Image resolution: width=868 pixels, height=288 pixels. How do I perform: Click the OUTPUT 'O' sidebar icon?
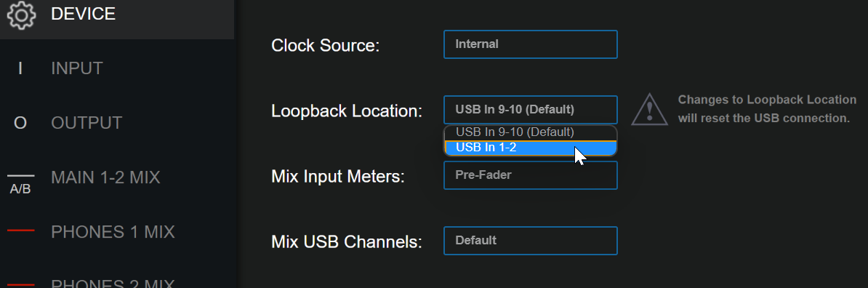20,123
